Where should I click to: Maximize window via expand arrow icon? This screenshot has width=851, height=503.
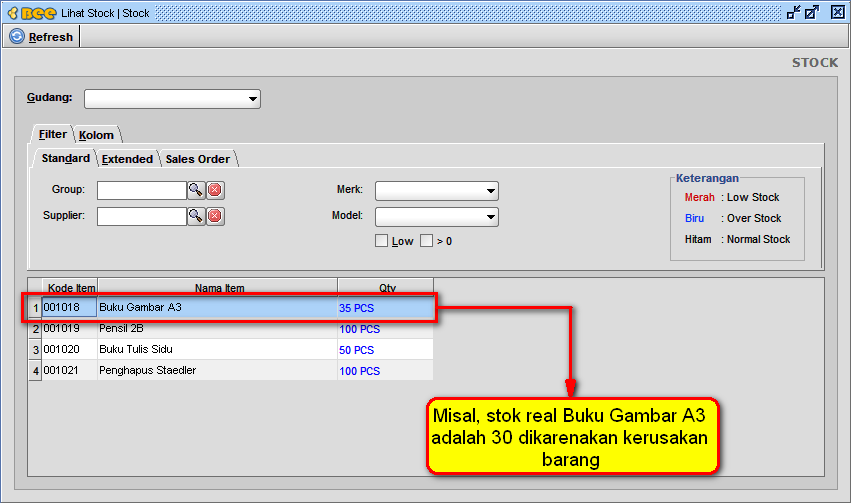(812, 12)
